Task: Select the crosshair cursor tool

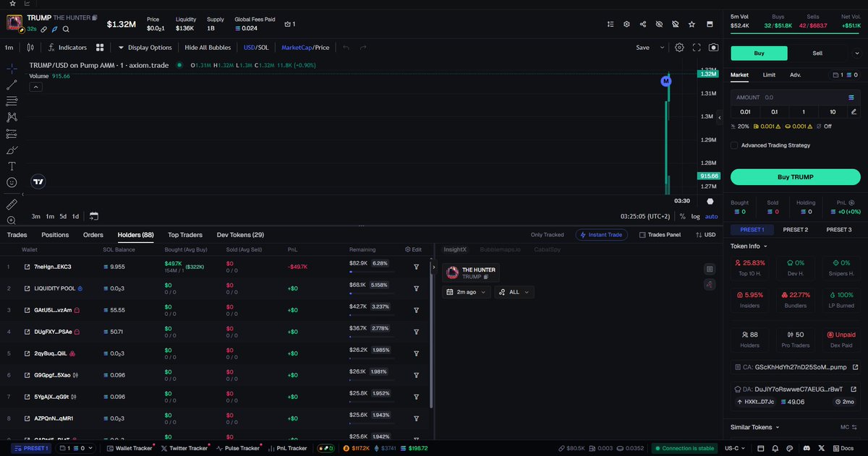Action: click(12, 68)
